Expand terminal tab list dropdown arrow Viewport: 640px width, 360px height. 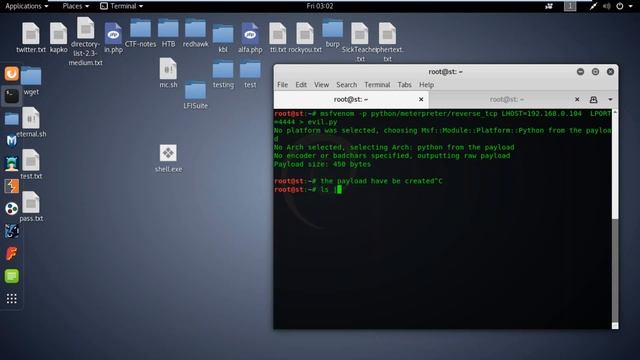point(610,100)
